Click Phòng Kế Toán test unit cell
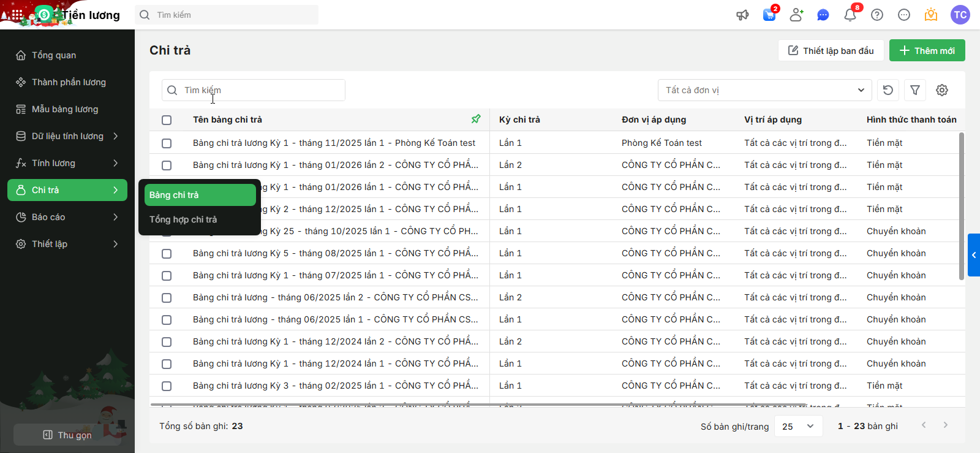This screenshot has width=980, height=453. (x=661, y=143)
